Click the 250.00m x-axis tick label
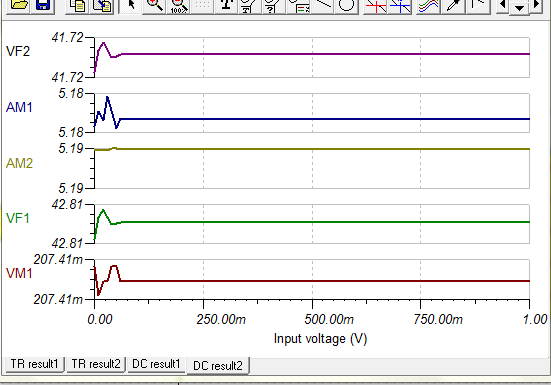This screenshot has width=551, height=385. tap(221, 319)
